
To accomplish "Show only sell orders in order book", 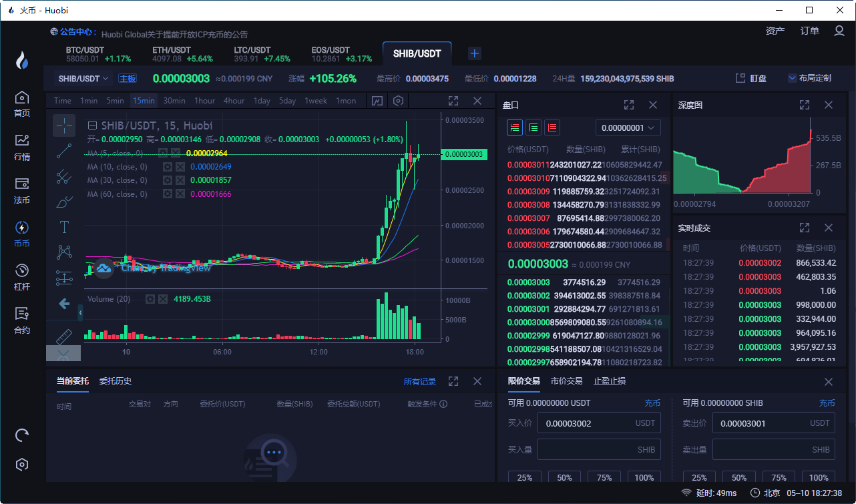I will pos(552,127).
